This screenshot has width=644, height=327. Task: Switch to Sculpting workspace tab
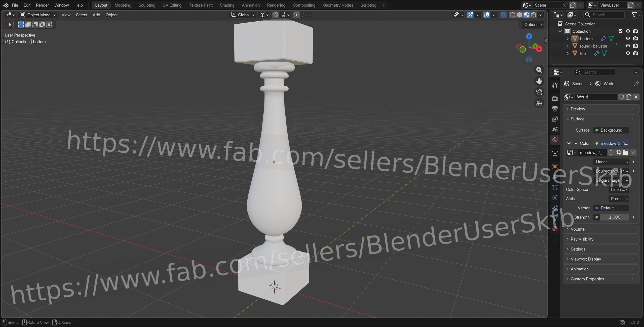tap(147, 5)
